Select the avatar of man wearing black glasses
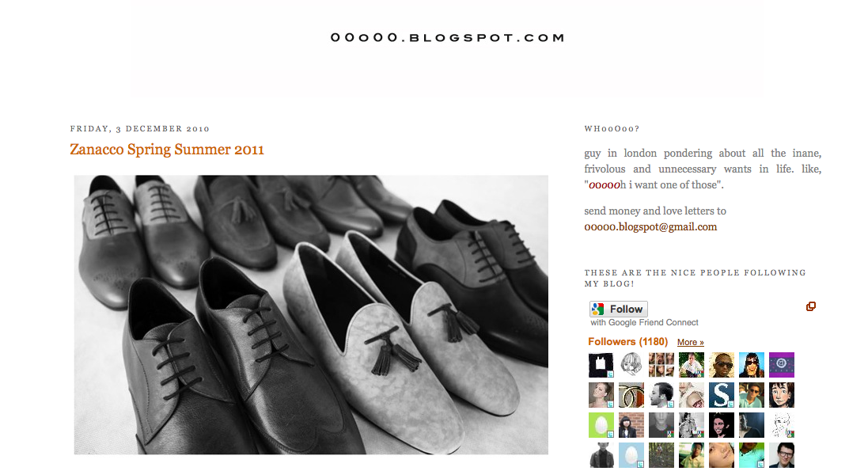This screenshot has height=471, width=868. pos(782,455)
